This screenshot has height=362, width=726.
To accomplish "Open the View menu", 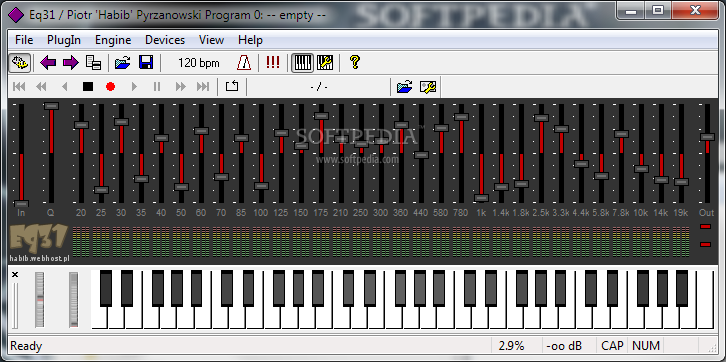I will pos(212,40).
